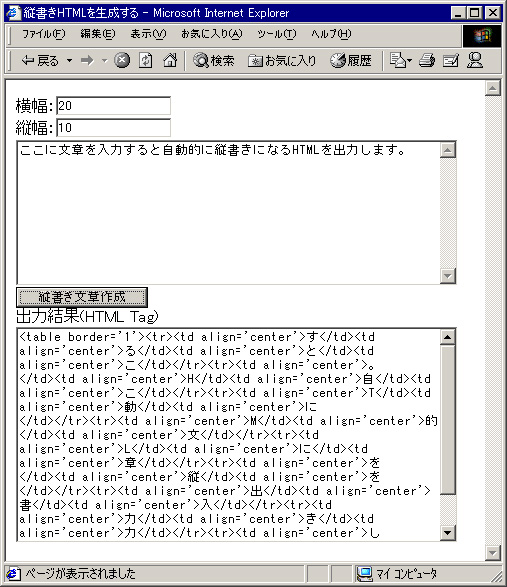The height and width of the screenshot is (587, 507).
Task: Click the Print icon in the toolbar
Action: pyautogui.click(x=427, y=60)
